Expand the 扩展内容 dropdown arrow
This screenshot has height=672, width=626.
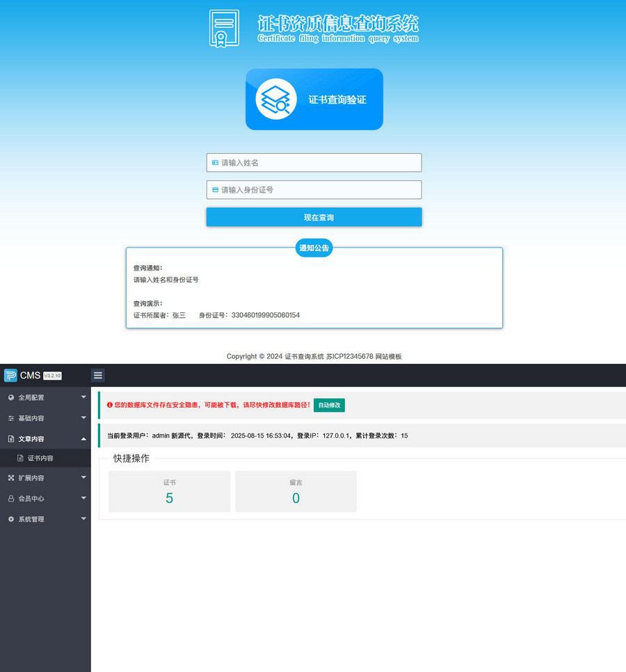pyautogui.click(x=83, y=478)
